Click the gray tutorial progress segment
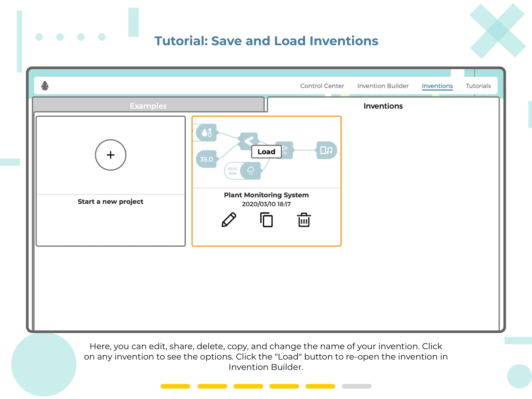532x399 pixels. pos(356,386)
